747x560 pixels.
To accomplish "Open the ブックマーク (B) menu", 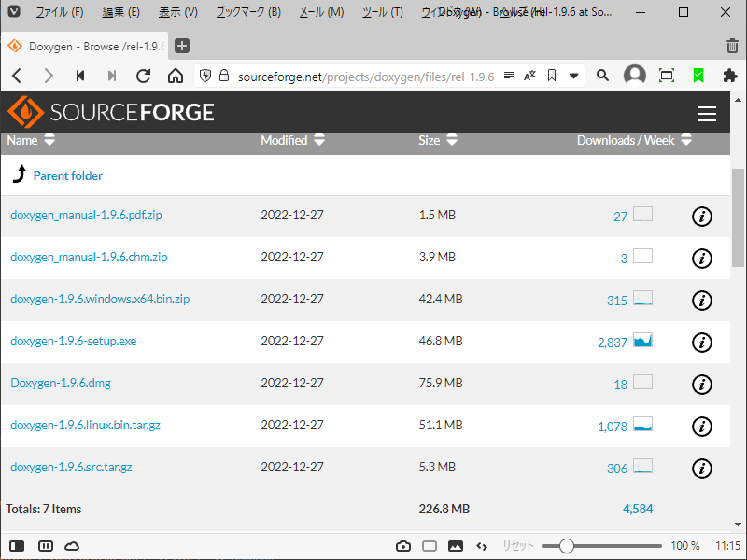I will tap(248, 12).
